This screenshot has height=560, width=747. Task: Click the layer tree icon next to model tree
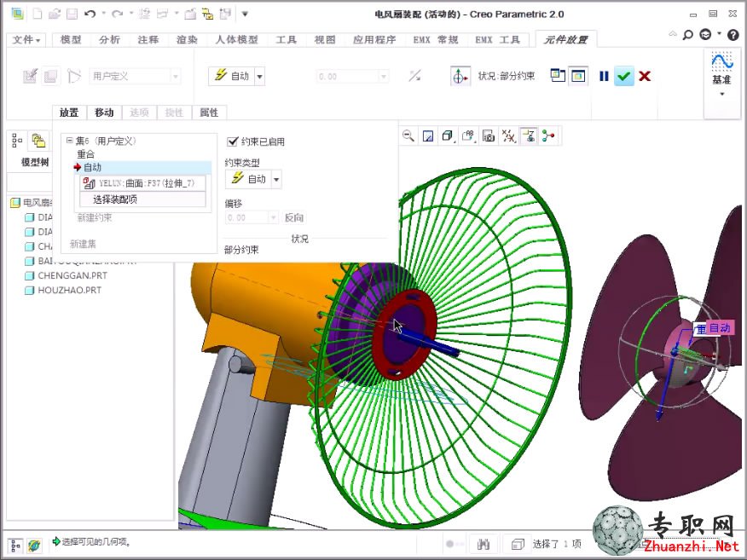pos(38,141)
